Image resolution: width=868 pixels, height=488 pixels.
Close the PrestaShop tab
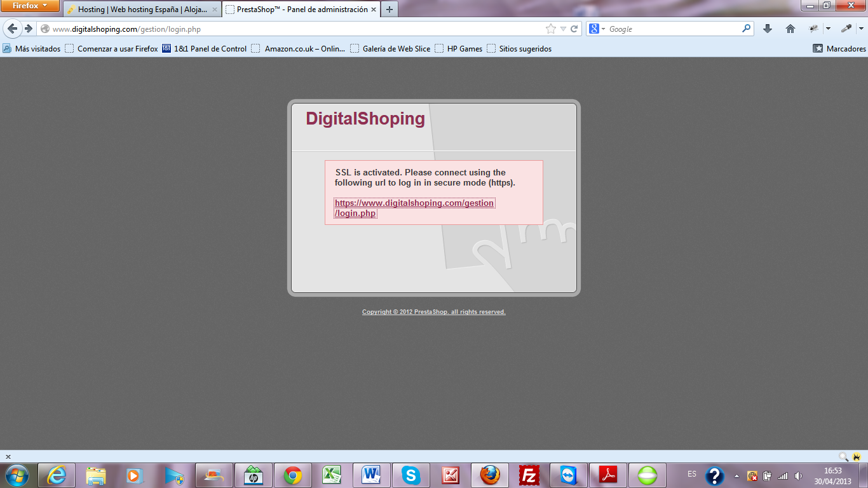click(374, 10)
